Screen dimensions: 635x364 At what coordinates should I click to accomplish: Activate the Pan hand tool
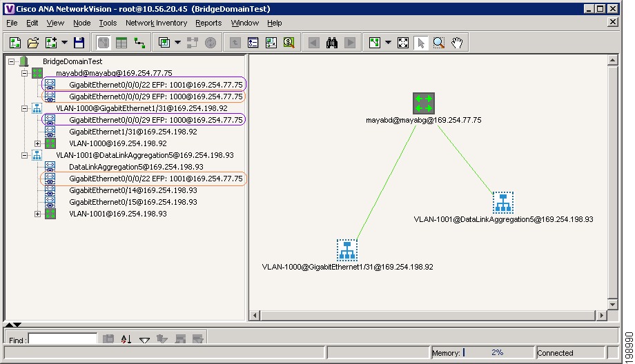(x=457, y=43)
